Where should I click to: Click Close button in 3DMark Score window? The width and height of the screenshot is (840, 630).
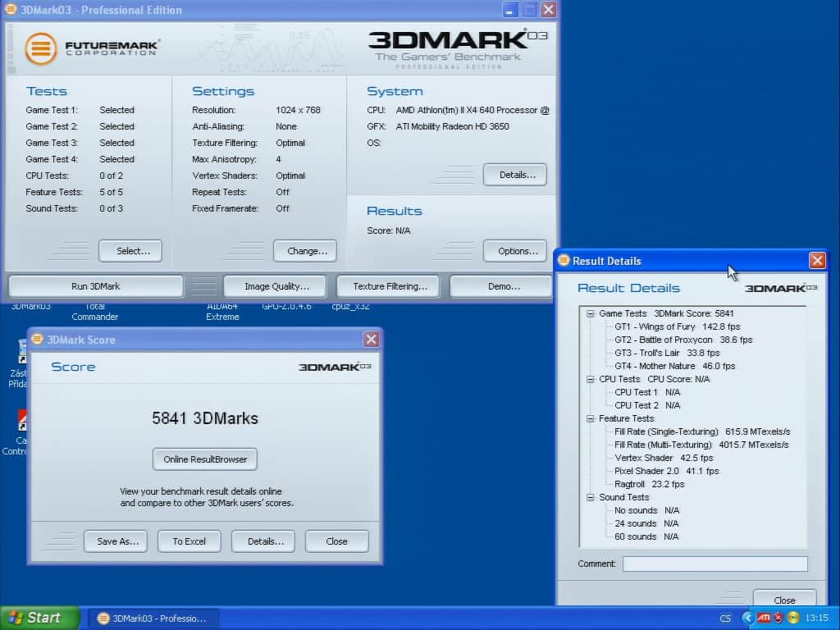(x=337, y=541)
